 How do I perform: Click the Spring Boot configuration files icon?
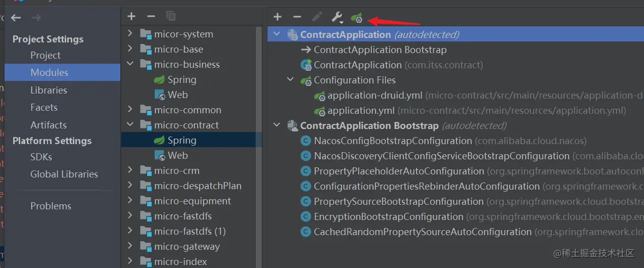[357, 18]
